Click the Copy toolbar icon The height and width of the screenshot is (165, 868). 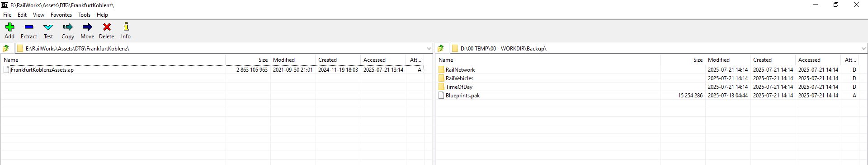[x=68, y=27]
